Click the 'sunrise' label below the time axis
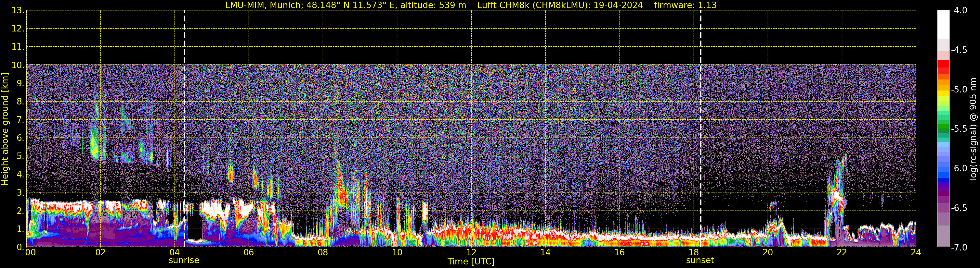The image size is (980, 268). [184, 261]
